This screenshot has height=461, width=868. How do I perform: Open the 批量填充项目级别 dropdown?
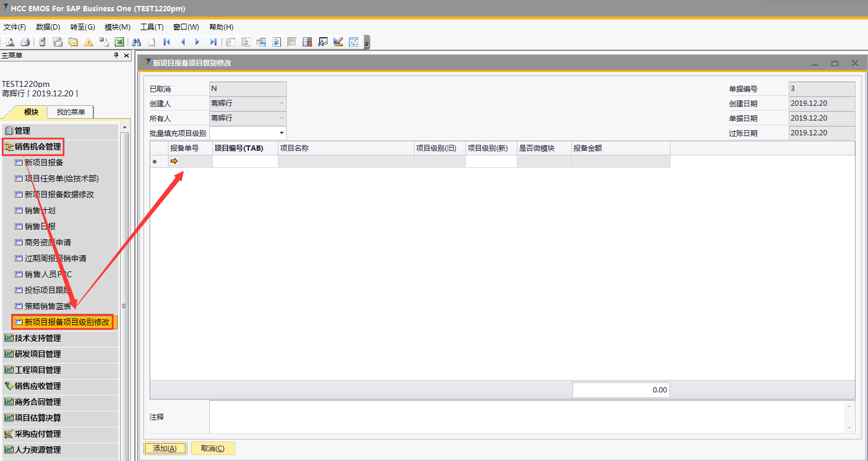tap(281, 133)
